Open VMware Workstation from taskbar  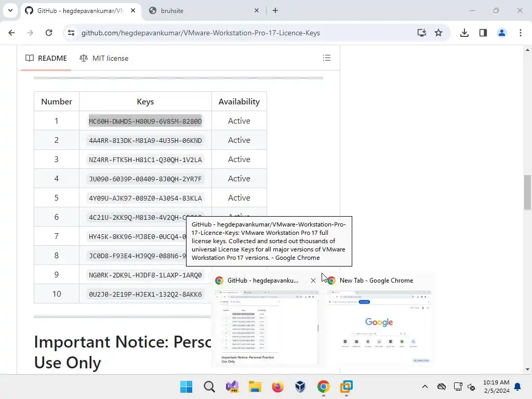click(x=347, y=387)
